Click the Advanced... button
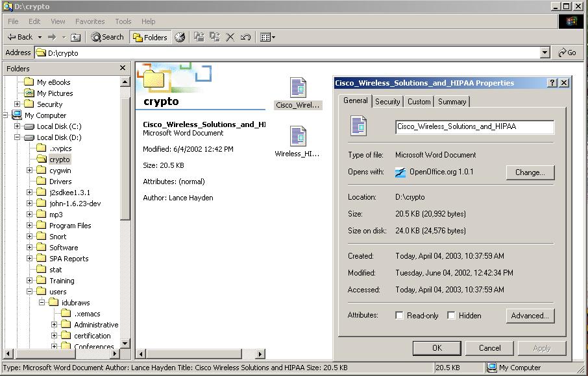 pyautogui.click(x=530, y=316)
